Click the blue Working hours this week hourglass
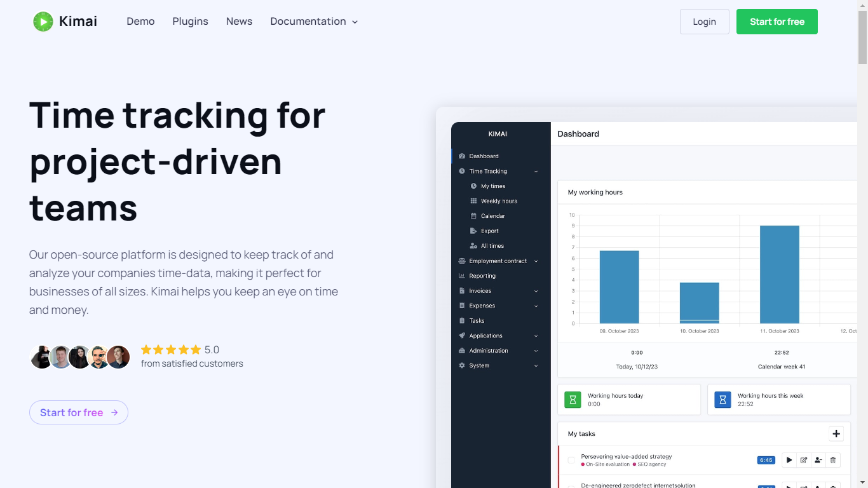The image size is (868, 488). 722,400
